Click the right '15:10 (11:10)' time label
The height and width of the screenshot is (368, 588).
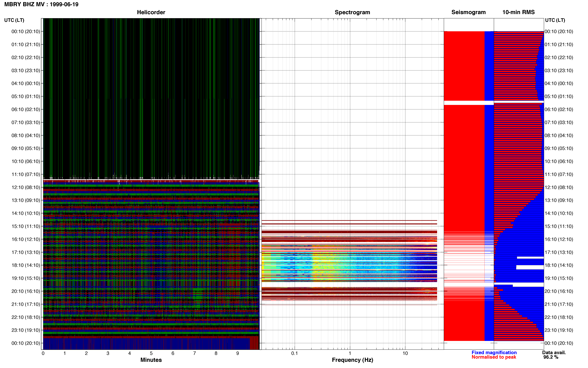tap(559, 226)
